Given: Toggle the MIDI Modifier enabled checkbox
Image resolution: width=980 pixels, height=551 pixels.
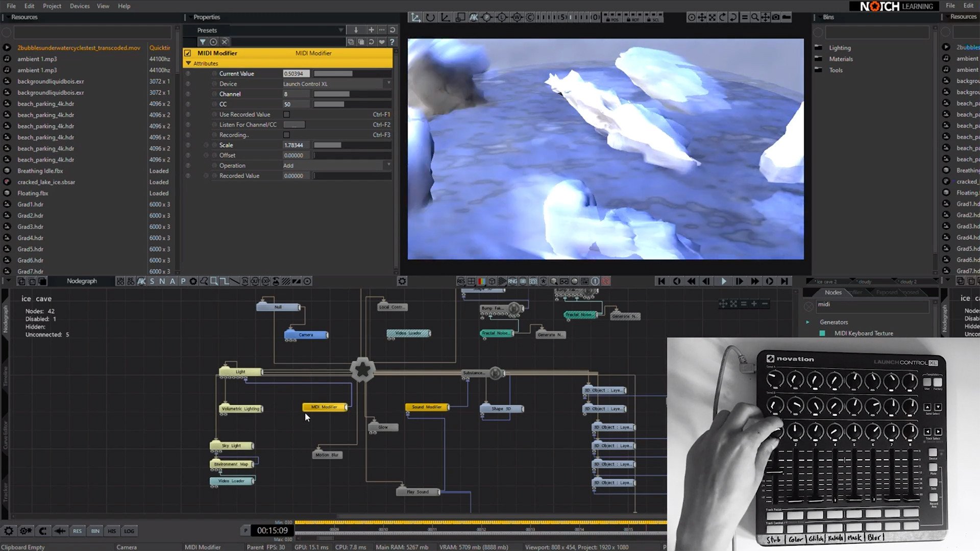Looking at the screenshot, I should click(188, 53).
